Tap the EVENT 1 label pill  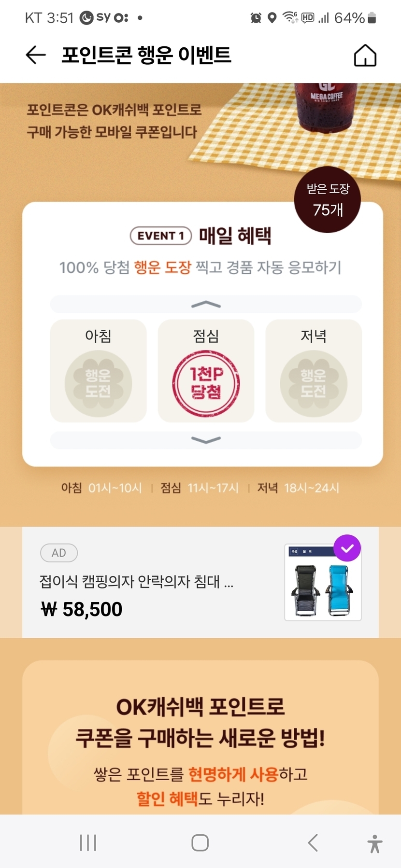161,236
